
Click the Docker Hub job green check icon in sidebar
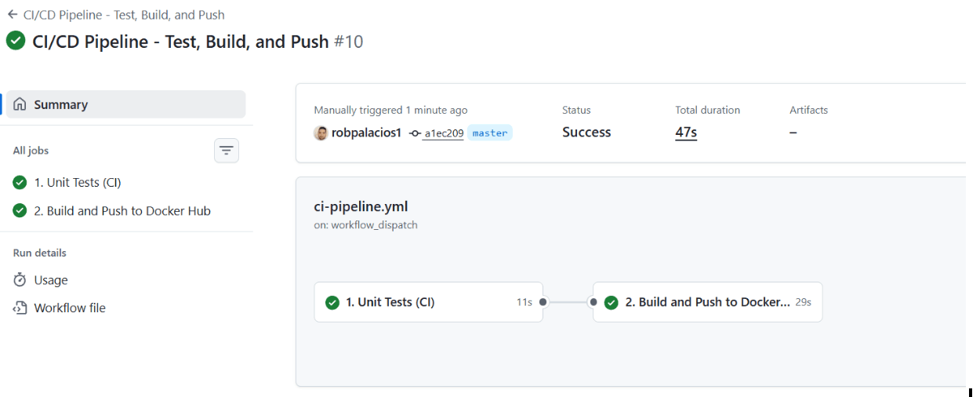point(20,210)
